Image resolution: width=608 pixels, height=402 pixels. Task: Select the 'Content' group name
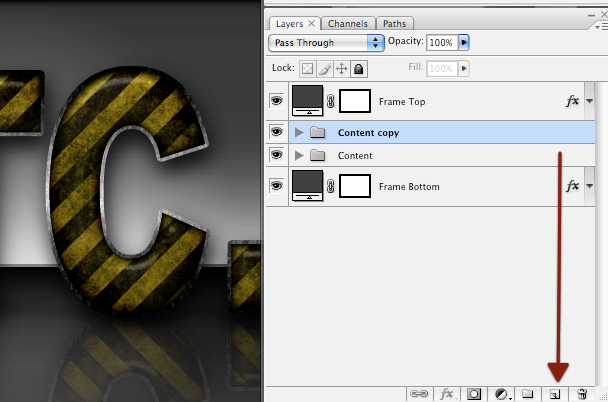pos(355,156)
